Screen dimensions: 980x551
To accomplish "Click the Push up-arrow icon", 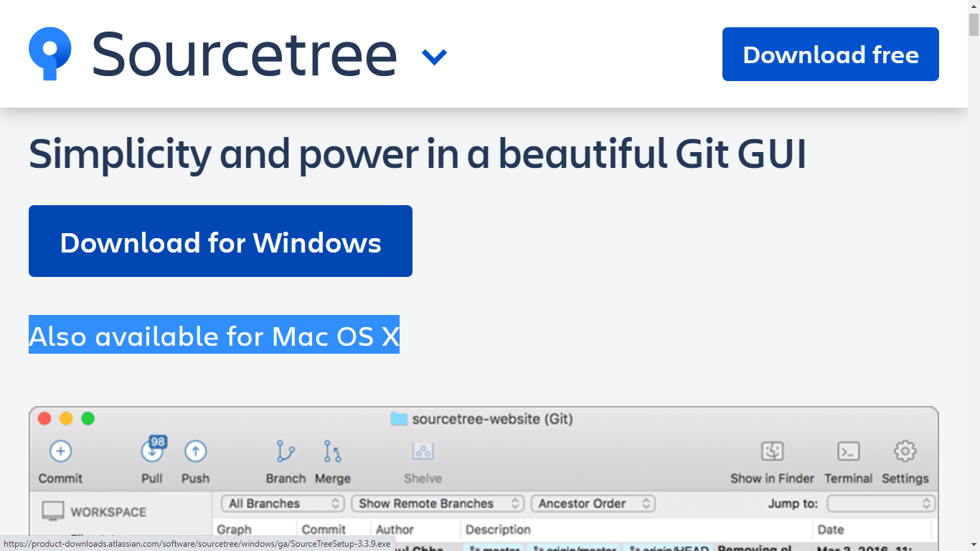I will point(195,451).
